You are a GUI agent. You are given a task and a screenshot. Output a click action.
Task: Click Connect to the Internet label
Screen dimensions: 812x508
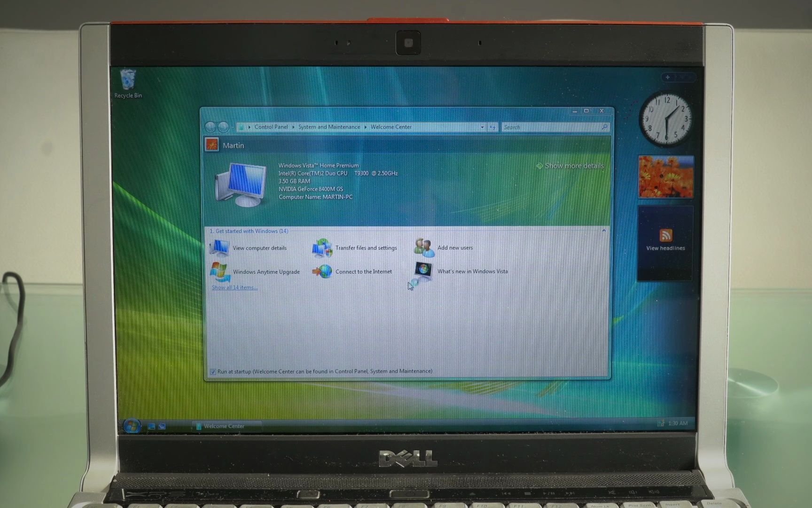coord(363,271)
